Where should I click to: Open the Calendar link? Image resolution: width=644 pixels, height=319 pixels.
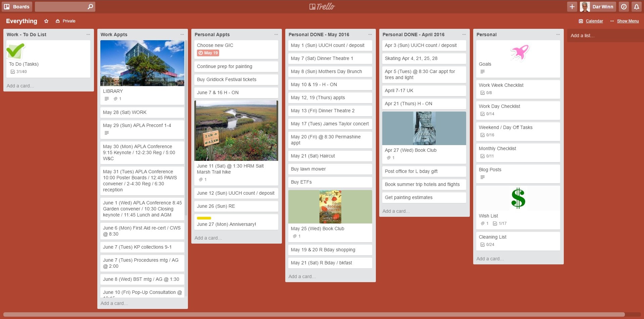click(594, 21)
